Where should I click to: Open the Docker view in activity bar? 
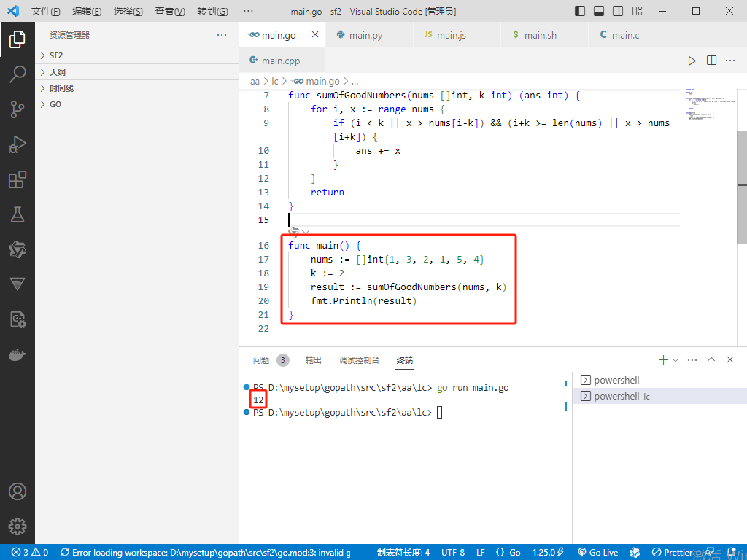18,355
